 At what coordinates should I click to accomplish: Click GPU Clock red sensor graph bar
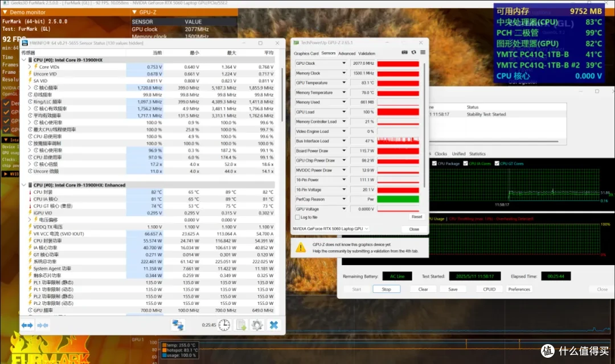point(397,64)
